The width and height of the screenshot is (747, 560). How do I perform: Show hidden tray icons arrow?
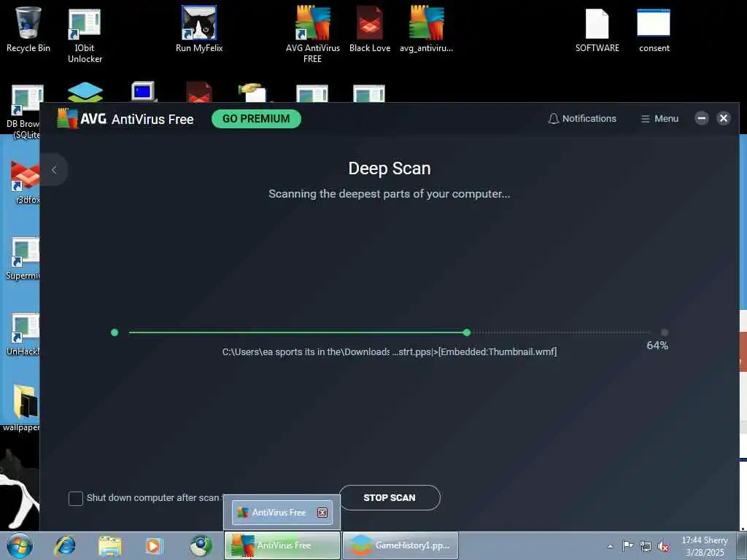tap(610, 546)
